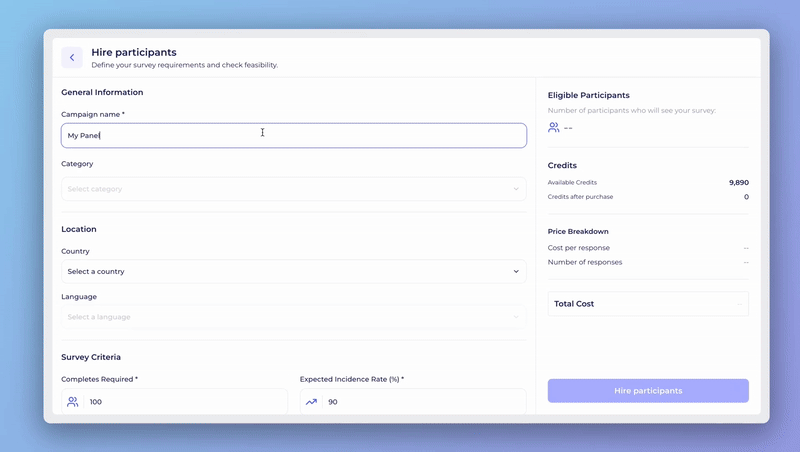800x452 pixels.
Task: Click the General Information heading
Action: pyautogui.click(x=102, y=92)
